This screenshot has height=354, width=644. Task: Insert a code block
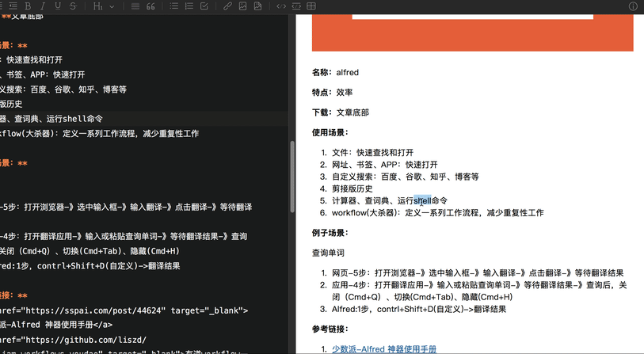(x=296, y=6)
